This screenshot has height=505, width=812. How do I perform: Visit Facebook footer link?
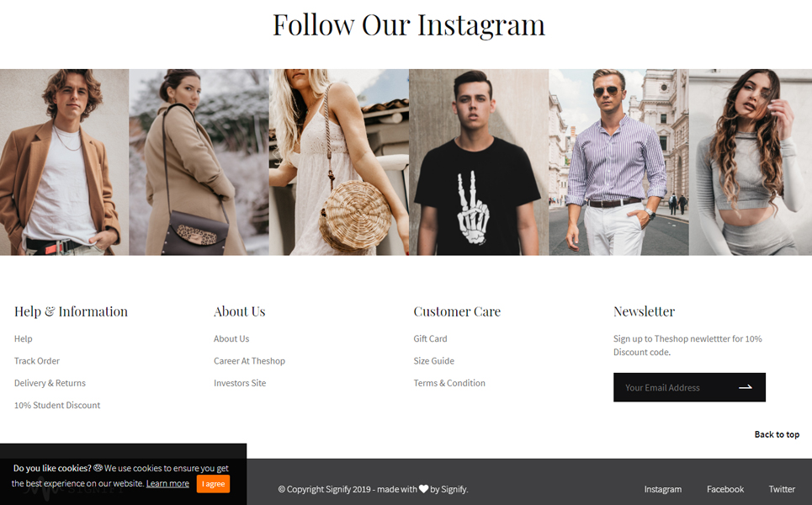click(x=725, y=489)
